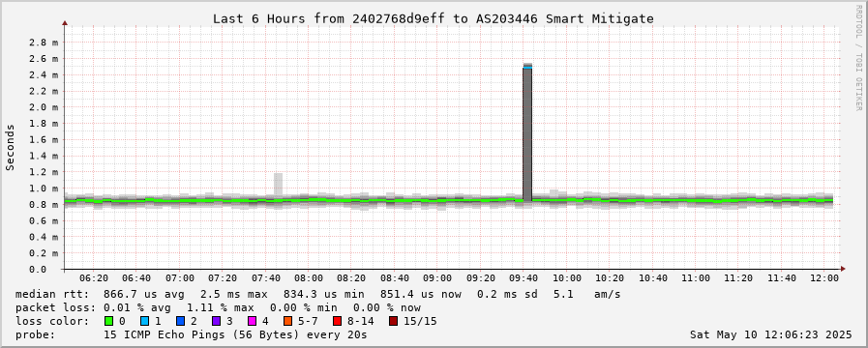This screenshot has height=348, width=868.
Task: Click the tall latency spike at 09:40
Action: tap(527, 132)
